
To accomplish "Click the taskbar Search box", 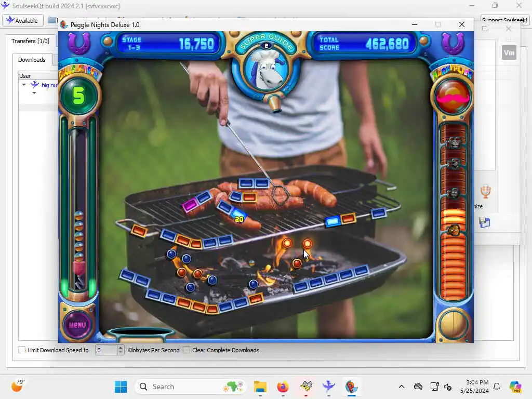I will pyautogui.click(x=191, y=387).
